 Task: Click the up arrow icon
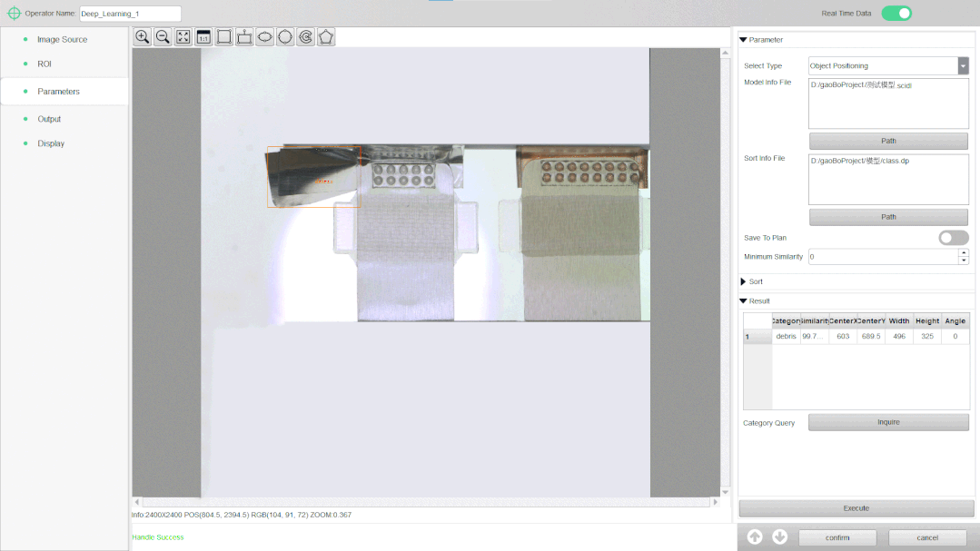pyautogui.click(x=755, y=537)
